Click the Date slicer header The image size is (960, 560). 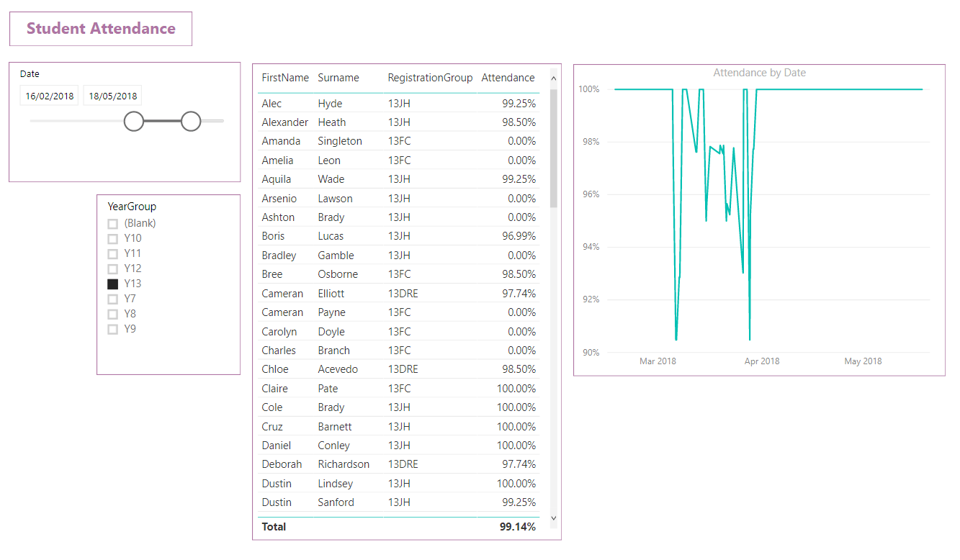tap(30, 74)
